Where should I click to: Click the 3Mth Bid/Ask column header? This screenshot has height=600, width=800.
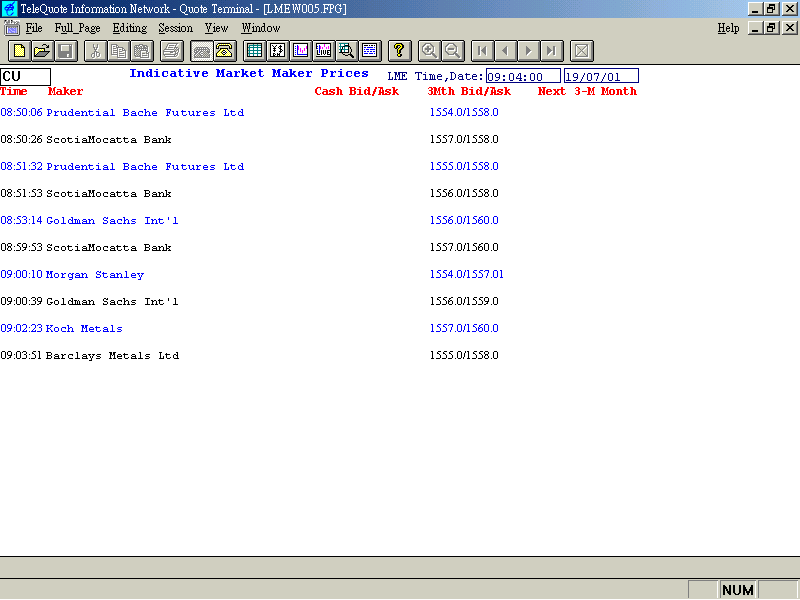coord(469,91)
